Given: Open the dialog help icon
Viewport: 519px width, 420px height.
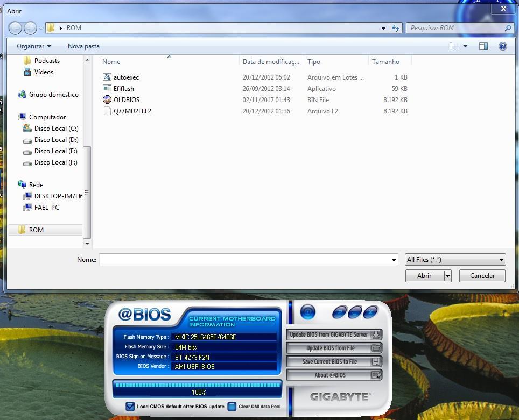Looking at the screenshot, I should pos(502,46).
